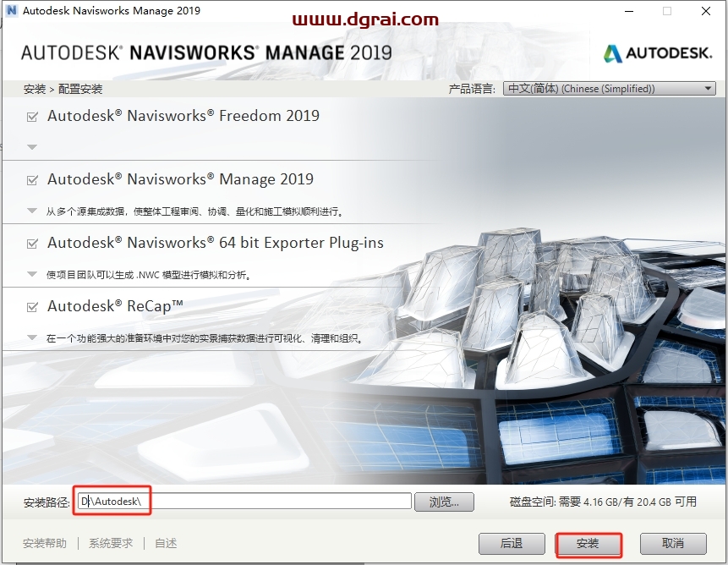Open the 产品语言 language dropdown
Screen dimensions: 728x565
(609, 89)
